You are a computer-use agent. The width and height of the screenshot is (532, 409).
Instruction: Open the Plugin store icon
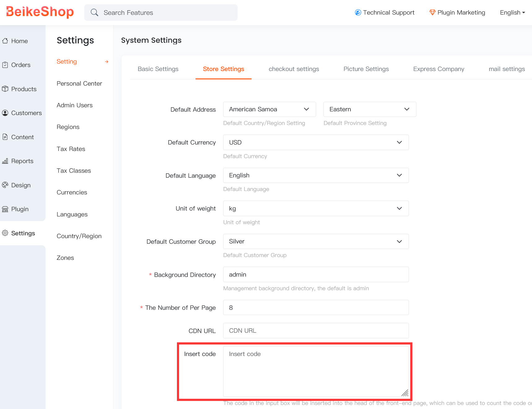5,209
